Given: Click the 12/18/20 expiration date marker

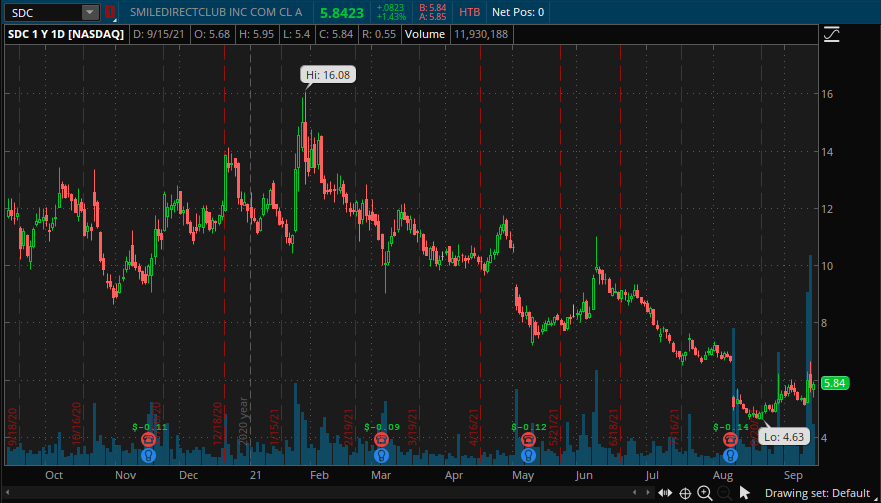Looking at the screenshot, I should [217, 424].
